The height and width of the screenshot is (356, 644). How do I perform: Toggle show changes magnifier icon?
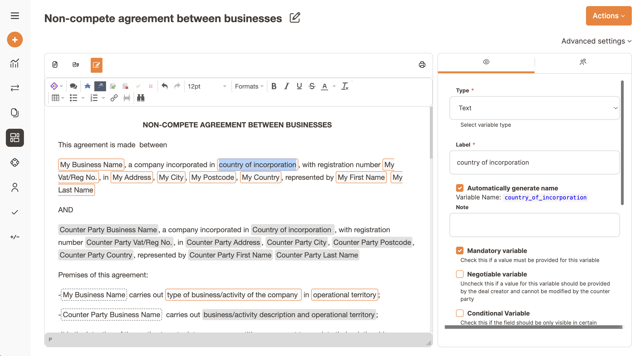click(x=100, y=86)
